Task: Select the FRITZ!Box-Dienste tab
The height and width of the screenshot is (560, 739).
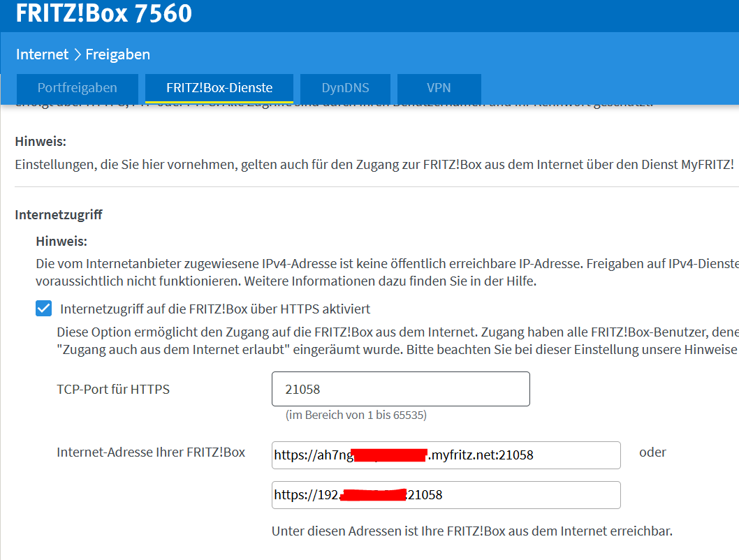Action: tap(219, 88)
